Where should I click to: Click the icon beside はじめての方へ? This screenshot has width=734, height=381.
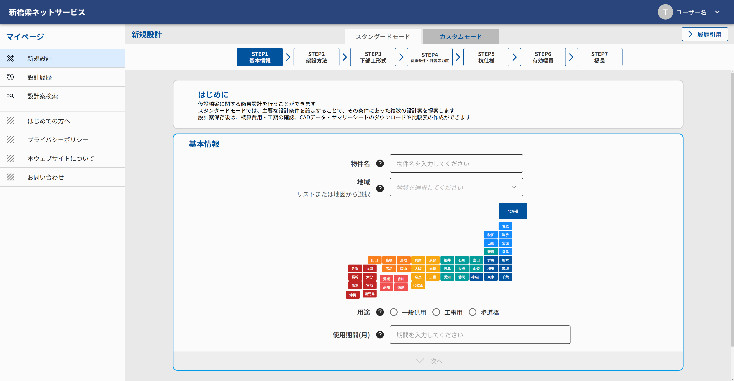pos(11,121)
